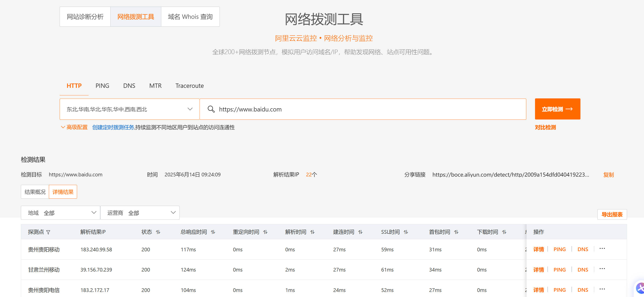Viewport: 644px width, 297px height.
Task: Click the timestamp 2025年6月14日 09:24:09
Action: click(x=192, y=175)
